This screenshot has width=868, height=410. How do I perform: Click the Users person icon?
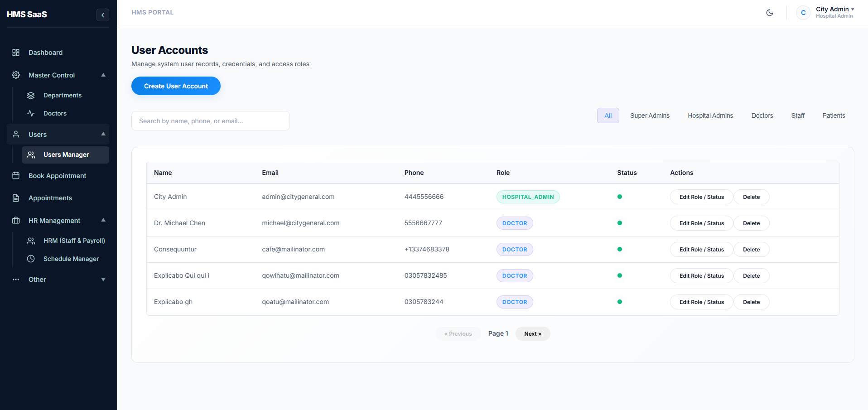16,134
